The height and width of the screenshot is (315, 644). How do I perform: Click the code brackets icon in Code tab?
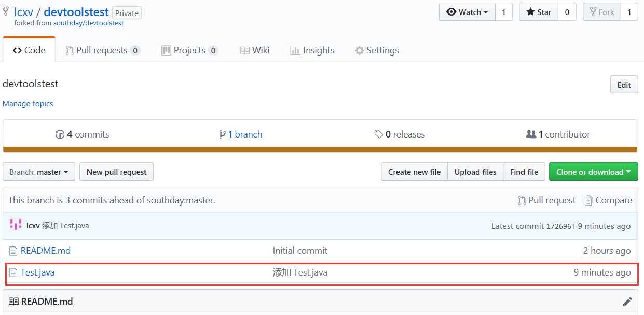tap(17, 50)
